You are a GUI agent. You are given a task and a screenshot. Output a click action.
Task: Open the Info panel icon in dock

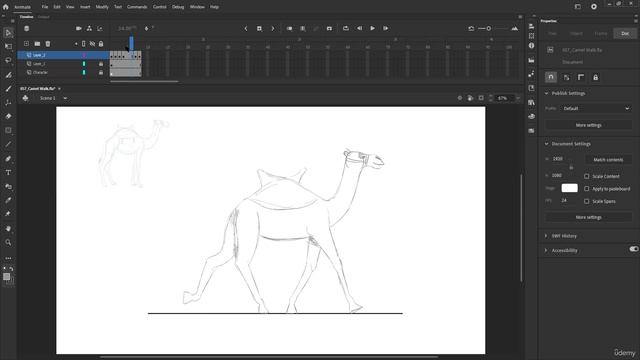click(x=531, y=46)
